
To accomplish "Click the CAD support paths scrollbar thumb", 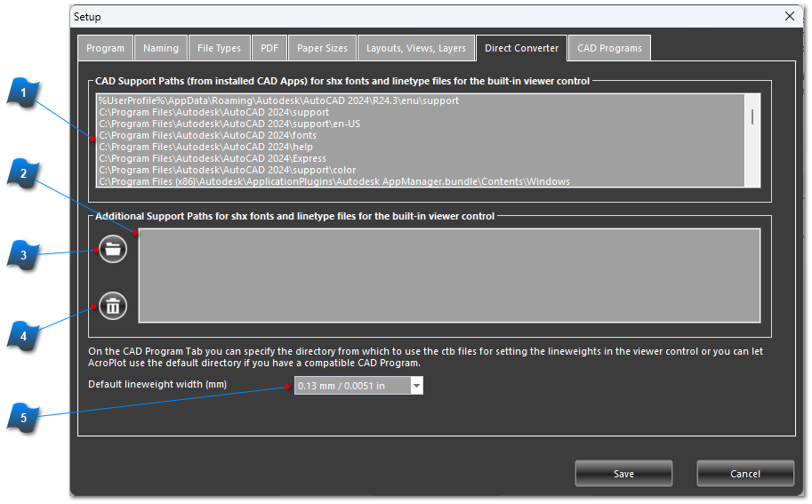I will click(752, 117).
